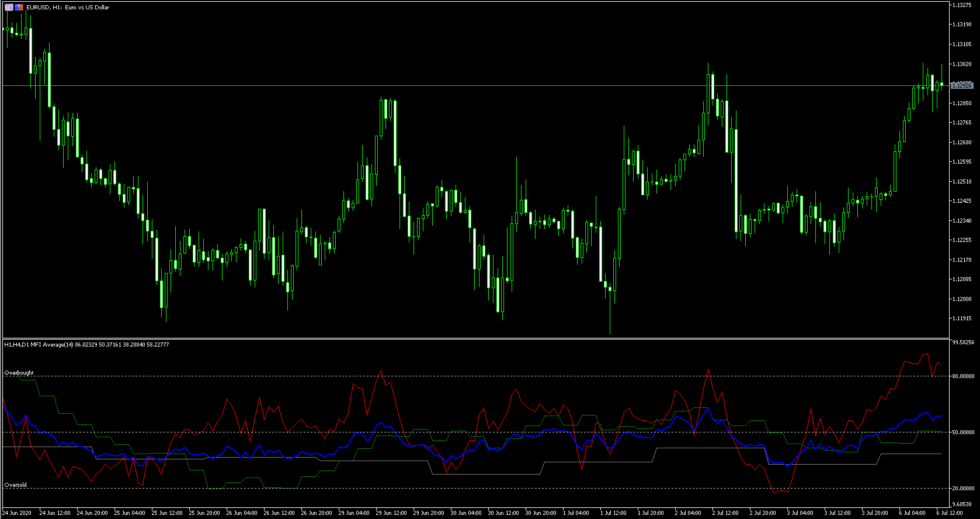Click the 1.12850 price on the scale
The width and height of the screenshot is (980, 519).
click(x=962, y=103)
